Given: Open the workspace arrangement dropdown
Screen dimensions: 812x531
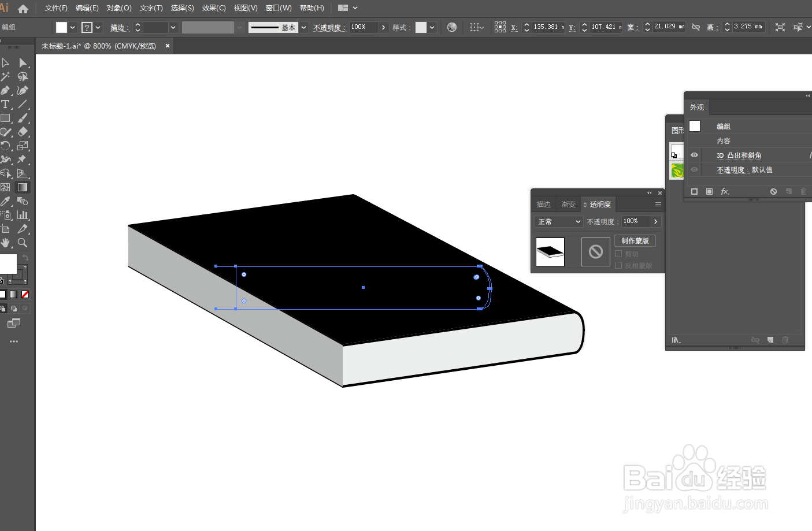Looking at the screenshot, I should click(348, 8).
